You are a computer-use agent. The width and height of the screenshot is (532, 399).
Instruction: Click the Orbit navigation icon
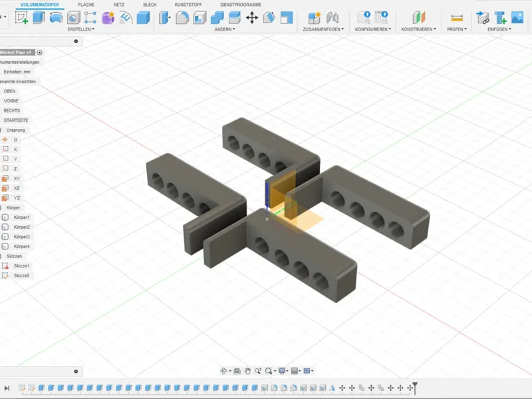click(x=223, y=371)
